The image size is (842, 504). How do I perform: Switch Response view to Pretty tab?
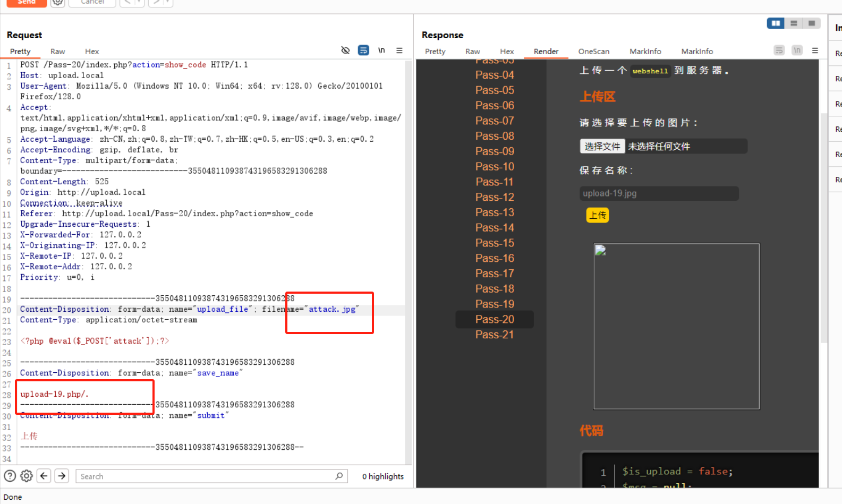435,52
